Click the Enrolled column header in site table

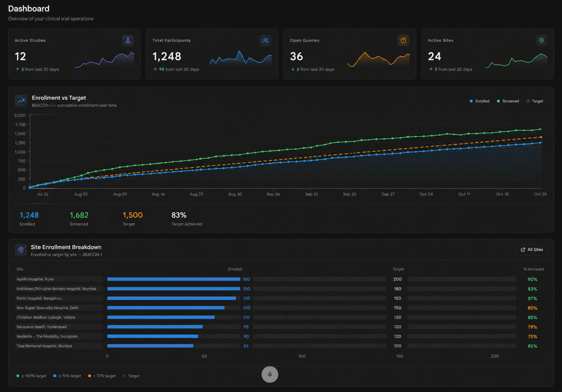click(235, 269)
